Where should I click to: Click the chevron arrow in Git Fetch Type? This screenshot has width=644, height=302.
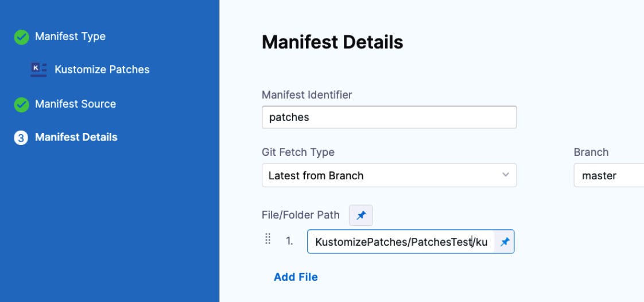point(505,175)
